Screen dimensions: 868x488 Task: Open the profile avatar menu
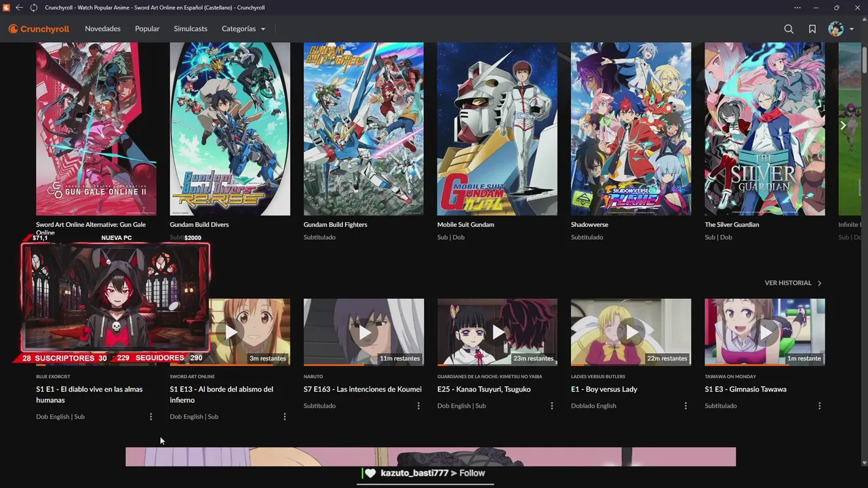[840, 29]
